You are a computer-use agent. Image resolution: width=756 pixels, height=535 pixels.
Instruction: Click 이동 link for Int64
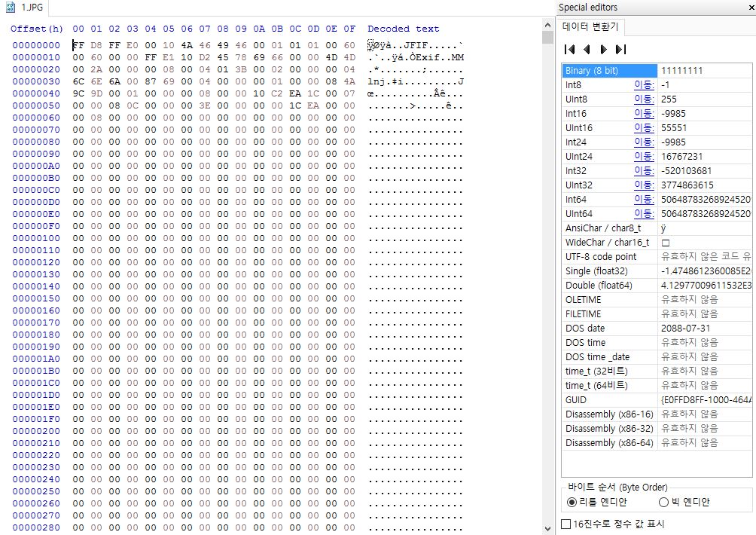[x=644, y=199]
